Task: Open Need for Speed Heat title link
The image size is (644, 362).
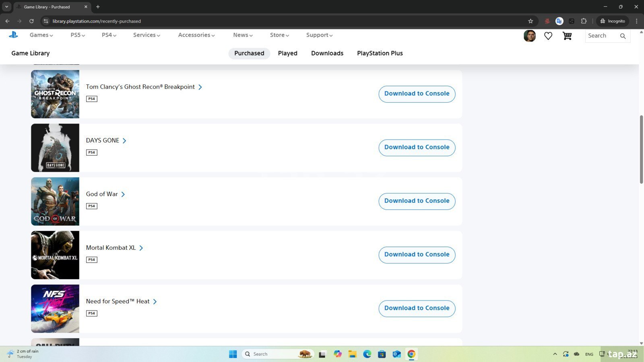Action: tap(121, 301)
